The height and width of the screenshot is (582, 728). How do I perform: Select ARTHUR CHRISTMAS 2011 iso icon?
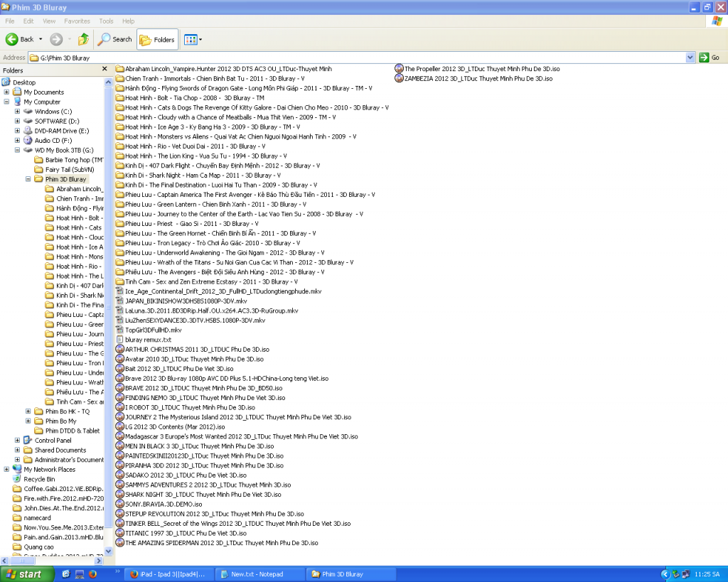click(119, 350)
